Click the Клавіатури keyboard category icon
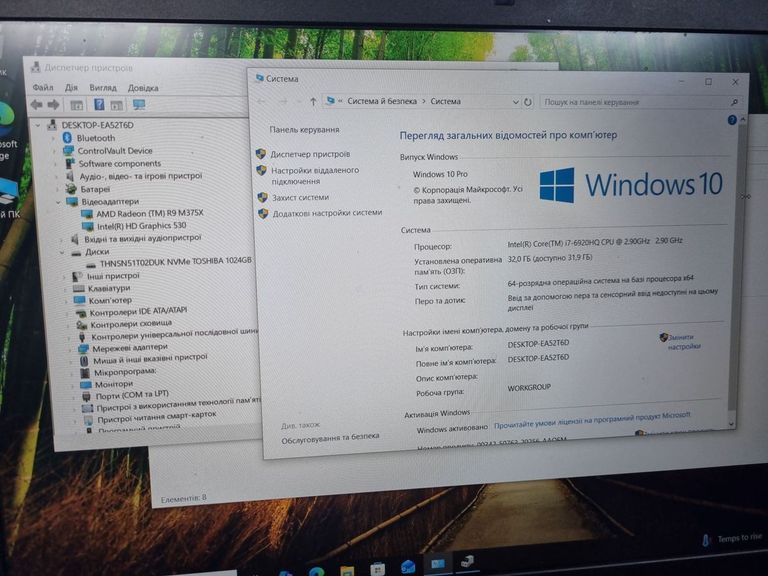 pyautogui.click(x=78, y=288)
